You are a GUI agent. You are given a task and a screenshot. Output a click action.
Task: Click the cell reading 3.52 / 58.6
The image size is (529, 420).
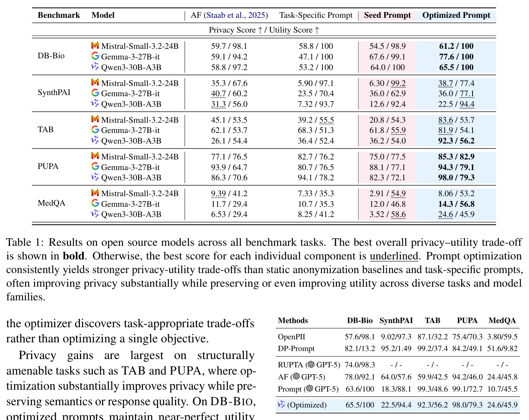pos(387,214)
